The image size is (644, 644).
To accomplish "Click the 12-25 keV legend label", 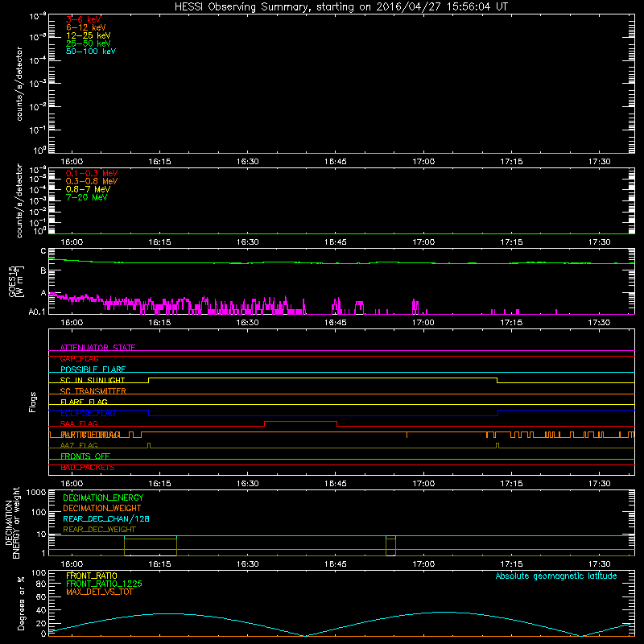I will [x=88, y=35].
